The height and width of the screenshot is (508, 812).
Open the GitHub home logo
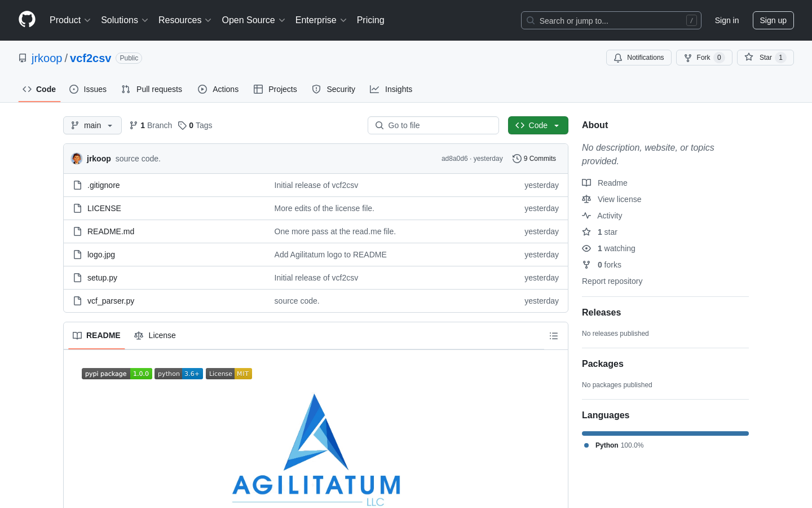click(x=27, y=20)
